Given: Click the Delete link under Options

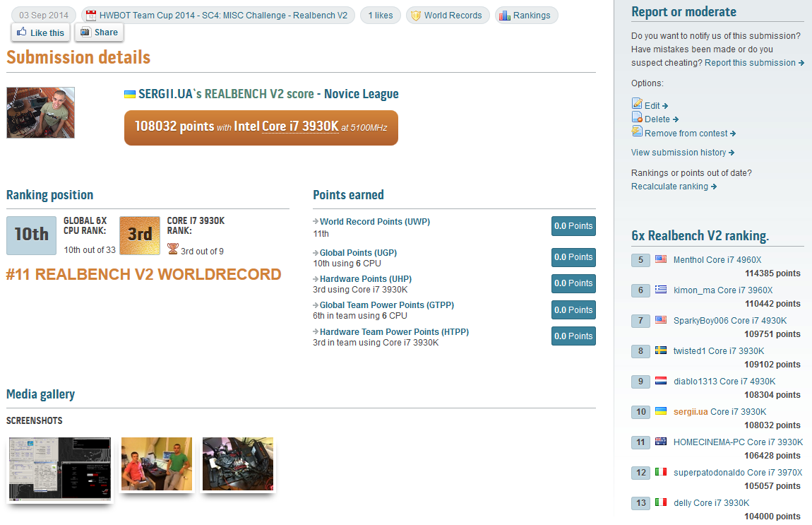Looking at the screenshot, I should tap(662, 119).
